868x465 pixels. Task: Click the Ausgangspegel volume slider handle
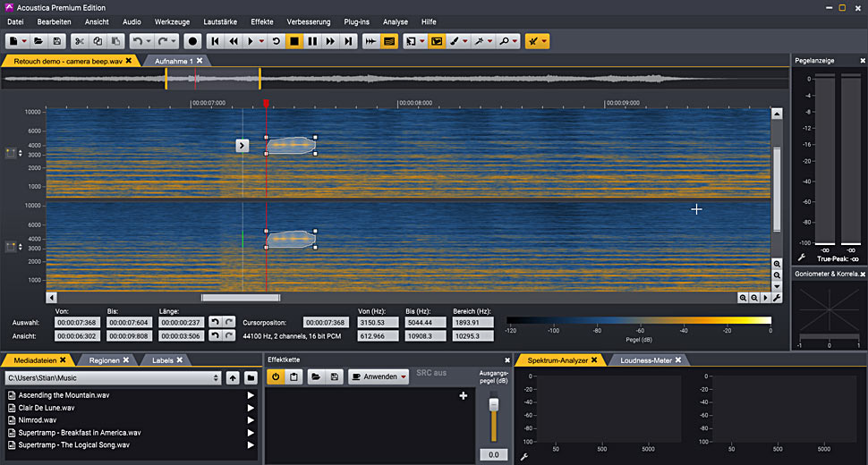(x=494, y=405)
